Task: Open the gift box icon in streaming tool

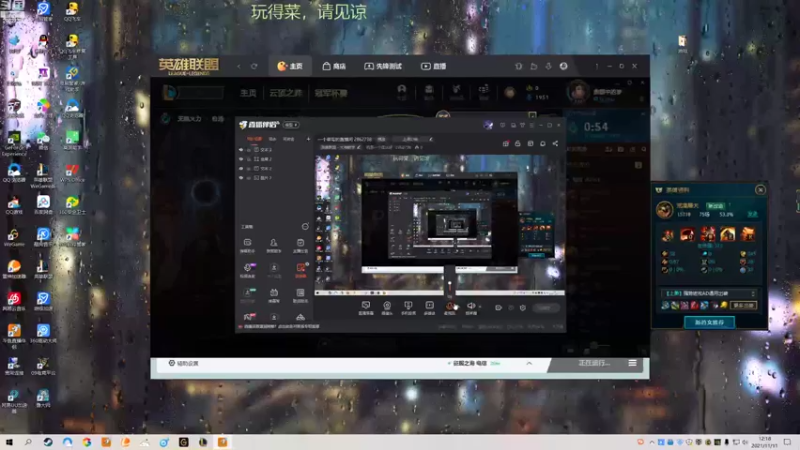Action: click(x=506, y=143)
